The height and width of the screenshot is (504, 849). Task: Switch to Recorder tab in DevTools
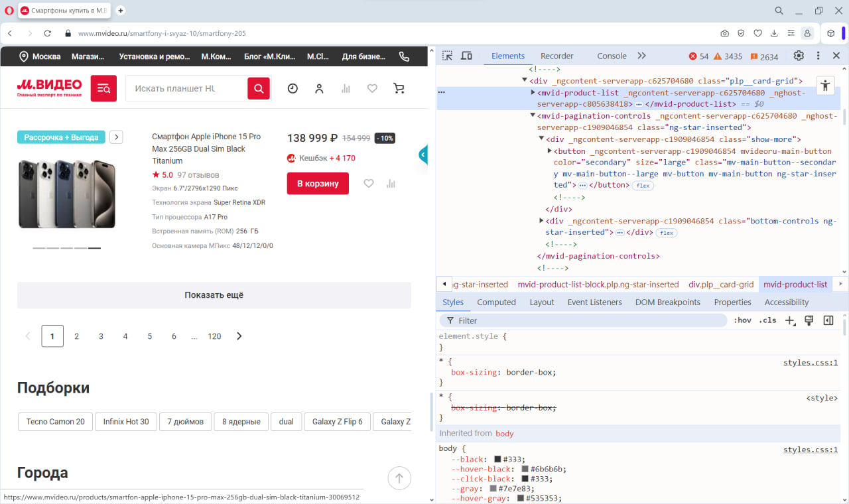pos(556,56)
